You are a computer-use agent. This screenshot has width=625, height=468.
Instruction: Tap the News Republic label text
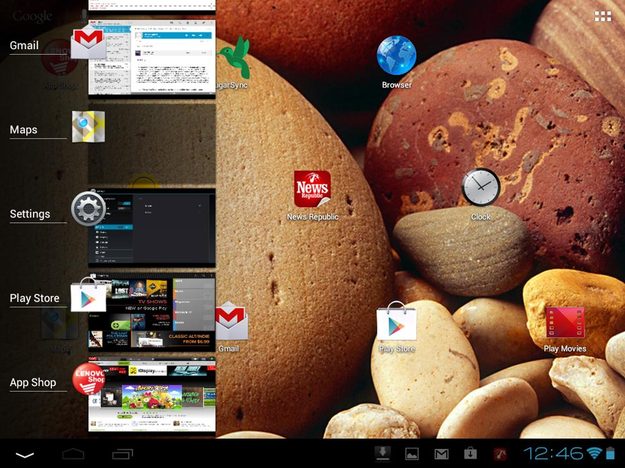pyautogui.click(x=312, y=217)
